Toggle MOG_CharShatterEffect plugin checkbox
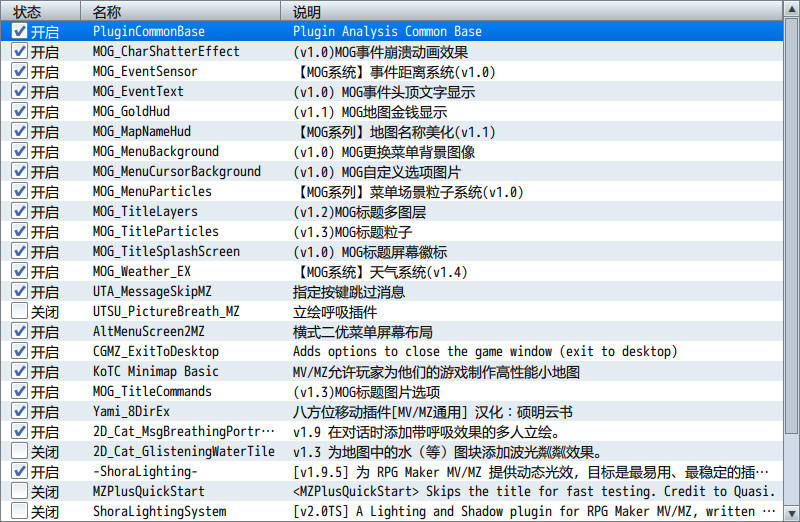The width and height of the screenshot is (800, 522). coord(19,51)
